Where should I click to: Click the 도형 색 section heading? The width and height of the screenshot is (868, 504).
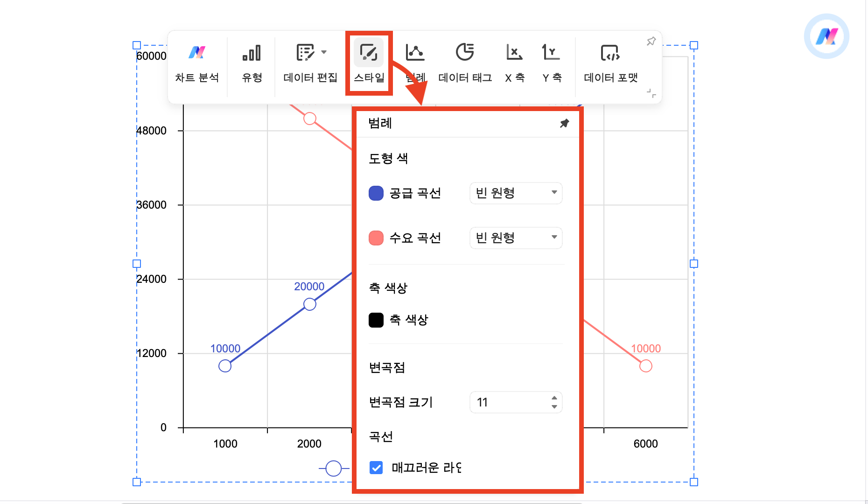point(388,159)
